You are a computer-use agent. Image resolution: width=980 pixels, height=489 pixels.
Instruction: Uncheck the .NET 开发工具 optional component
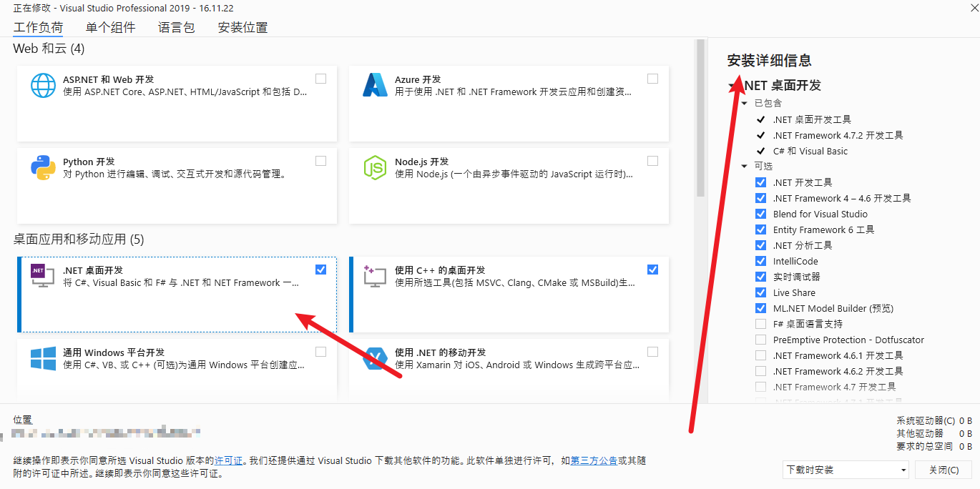click(760, 182)
